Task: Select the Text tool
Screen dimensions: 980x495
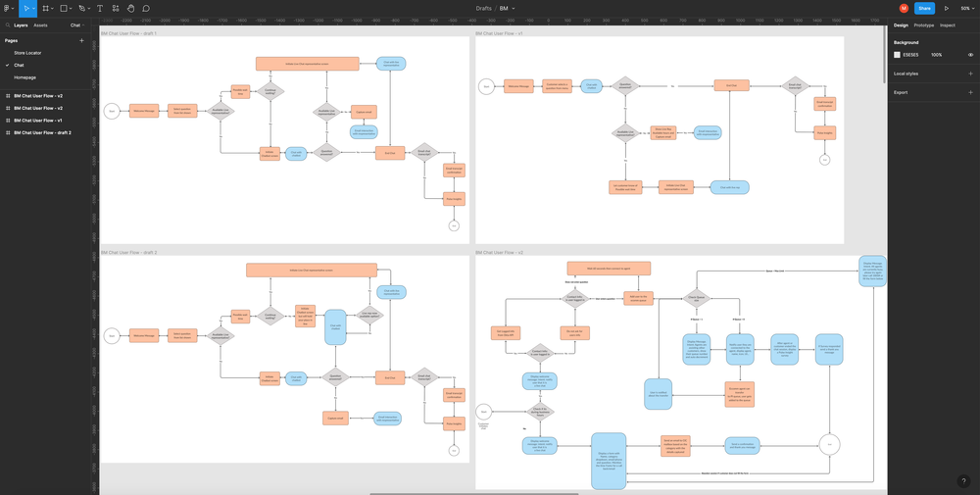Action: click(x=99, y=9)
